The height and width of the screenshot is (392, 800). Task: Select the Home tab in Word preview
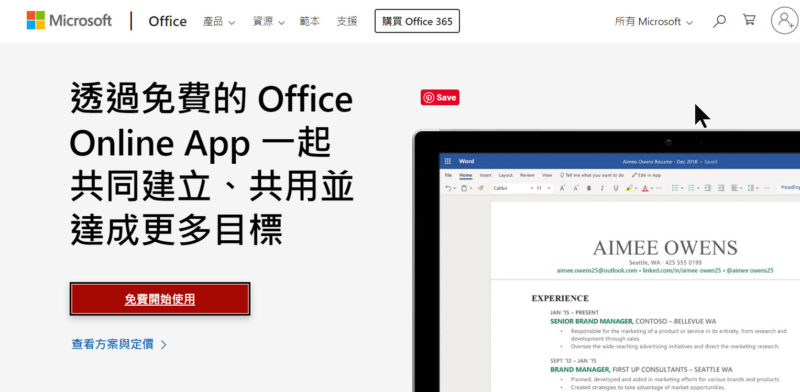click(x=466, y=175)
